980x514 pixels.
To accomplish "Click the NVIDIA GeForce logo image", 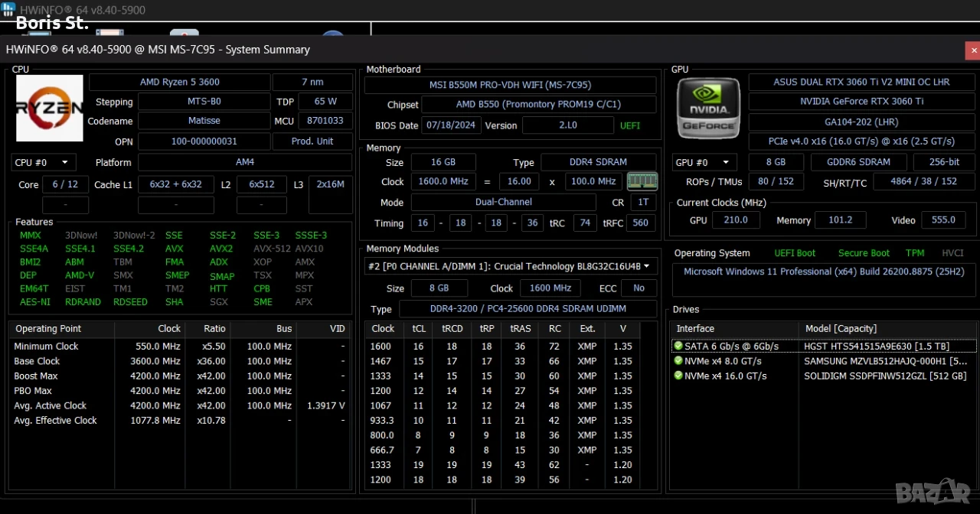I will pyautogui.click(x=709, y=108).
